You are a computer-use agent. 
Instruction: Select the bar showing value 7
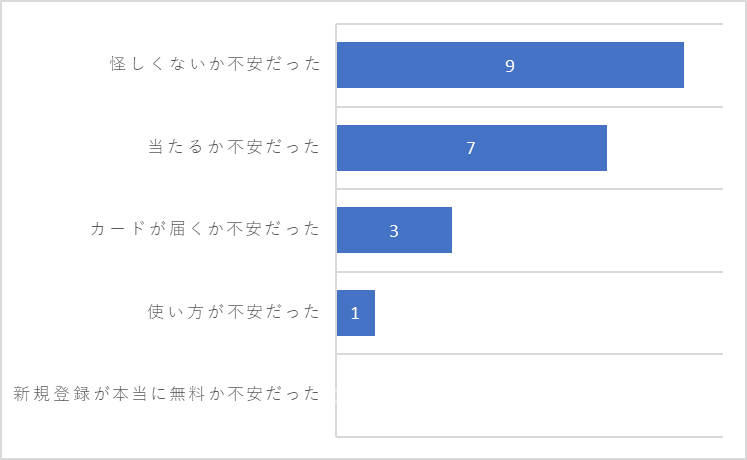(472, 148)
